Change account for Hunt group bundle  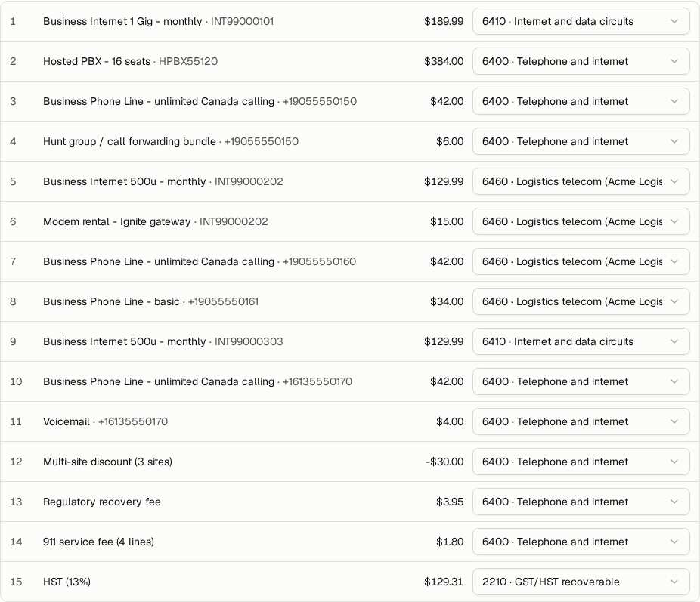[581, 141]
